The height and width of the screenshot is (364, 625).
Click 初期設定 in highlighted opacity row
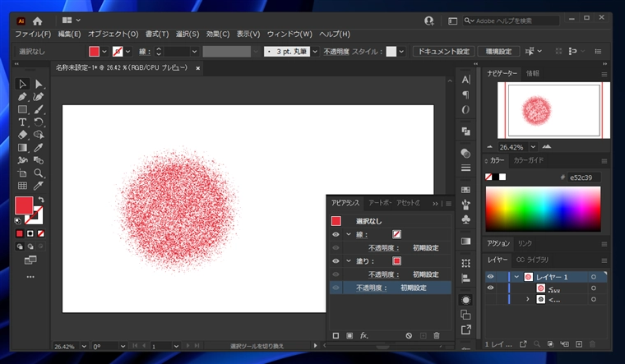click(x=414, y=288)
